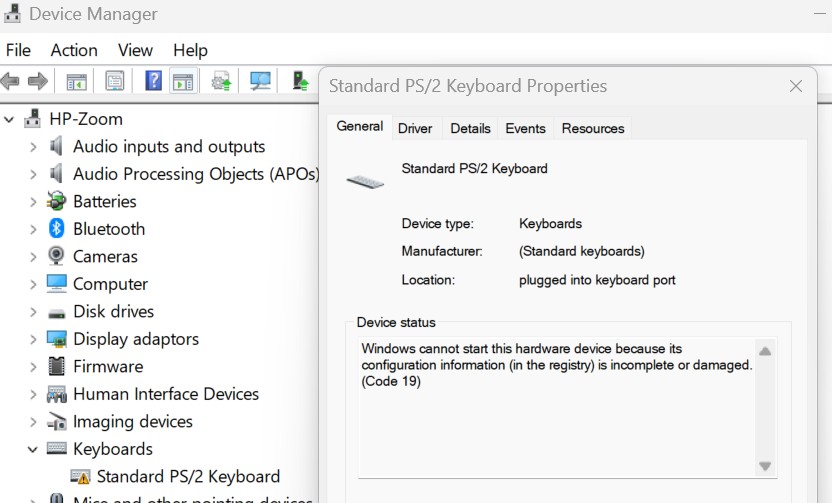Toggle the action pane toolbar icon
This screenshot has height=503, width=832.
coord(183,82)
